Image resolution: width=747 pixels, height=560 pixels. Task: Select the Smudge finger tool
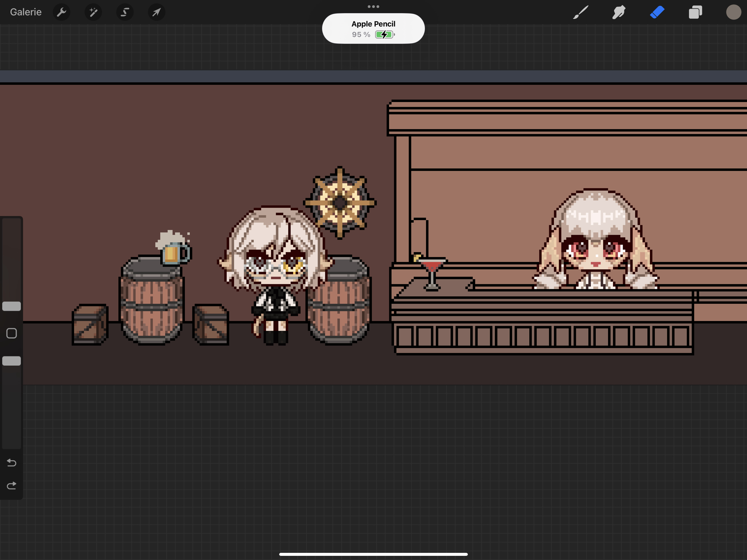click(x=619, y=12)
